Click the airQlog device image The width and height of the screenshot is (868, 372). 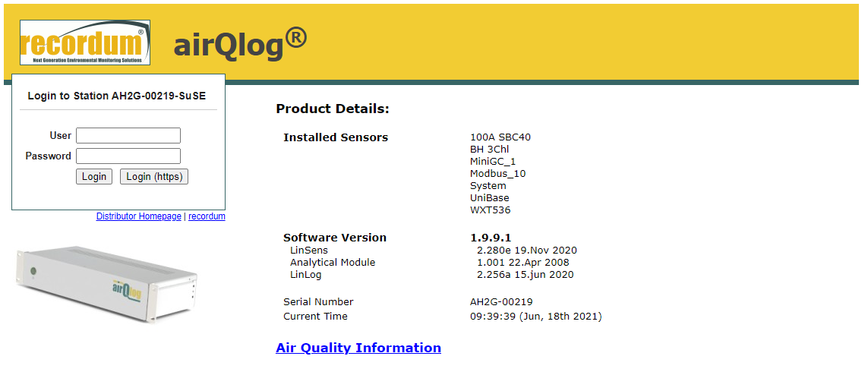pos(106,285)
